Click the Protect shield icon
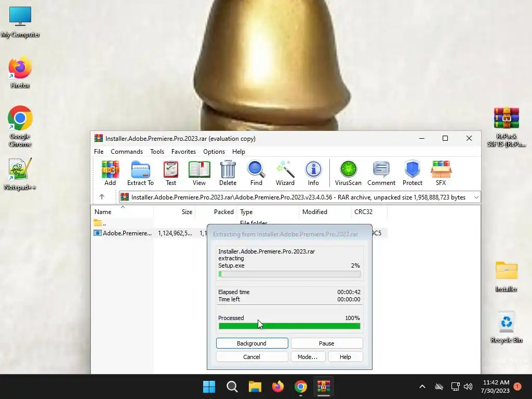 pyautogui.click(x=412, y=173)
